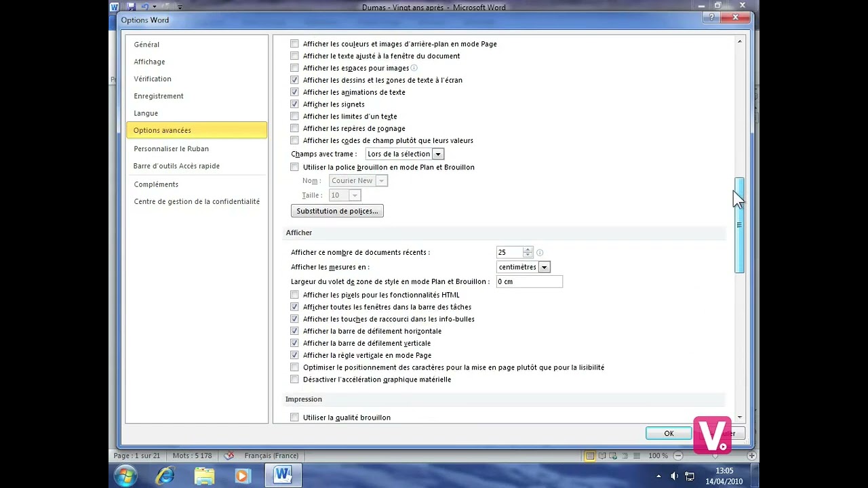
Task: Check 'Désactiver l'accélération graphique matérielle'
Action: point(294,380)
